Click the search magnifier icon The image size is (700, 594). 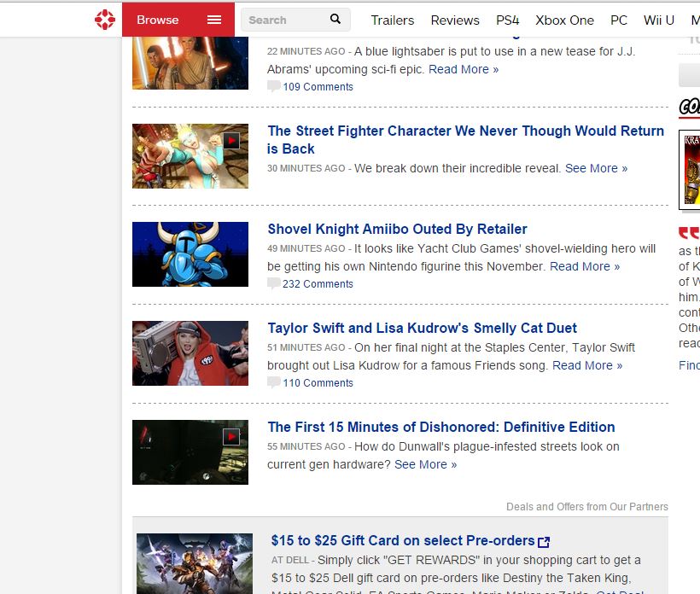[x=335, y=19]
